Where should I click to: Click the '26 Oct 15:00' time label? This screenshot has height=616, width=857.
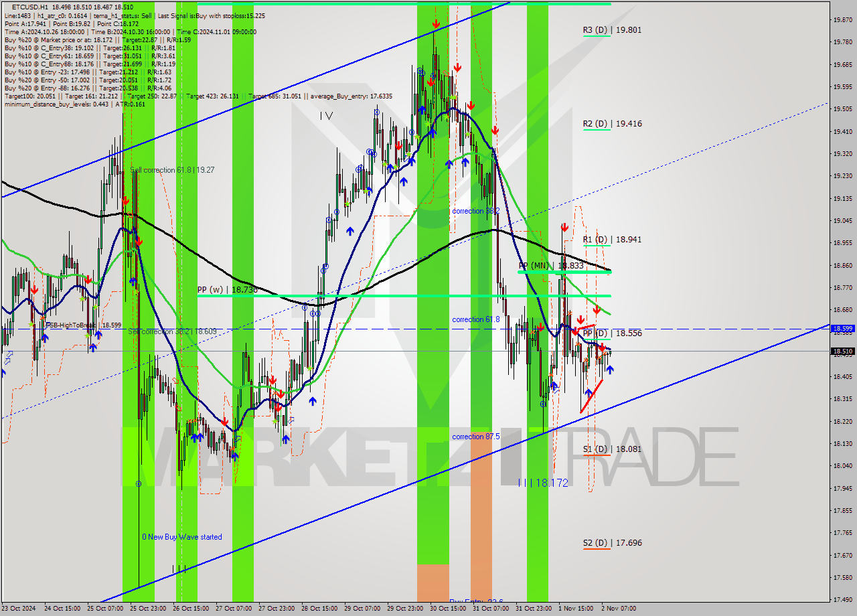tap(191, 609)
